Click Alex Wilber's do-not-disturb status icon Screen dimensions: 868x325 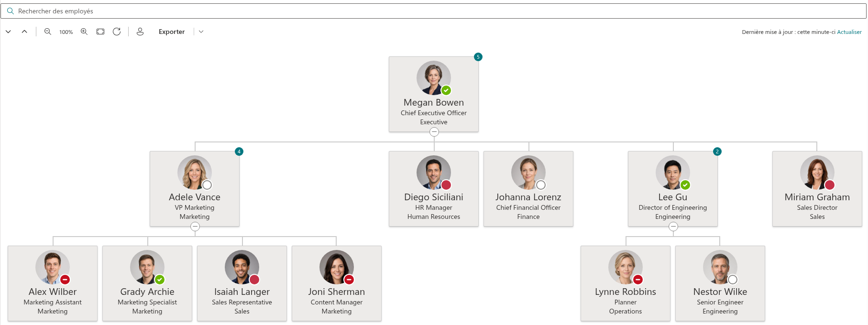(65, 280)
